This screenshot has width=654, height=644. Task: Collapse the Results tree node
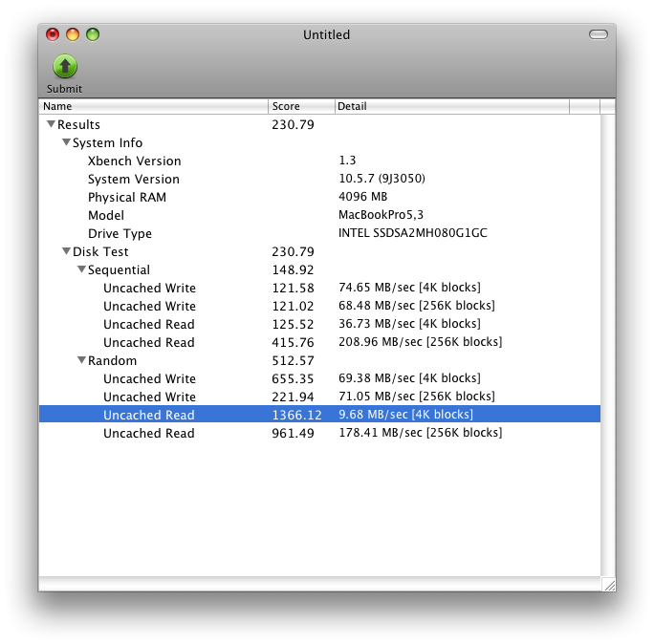[x=51, y=124]
